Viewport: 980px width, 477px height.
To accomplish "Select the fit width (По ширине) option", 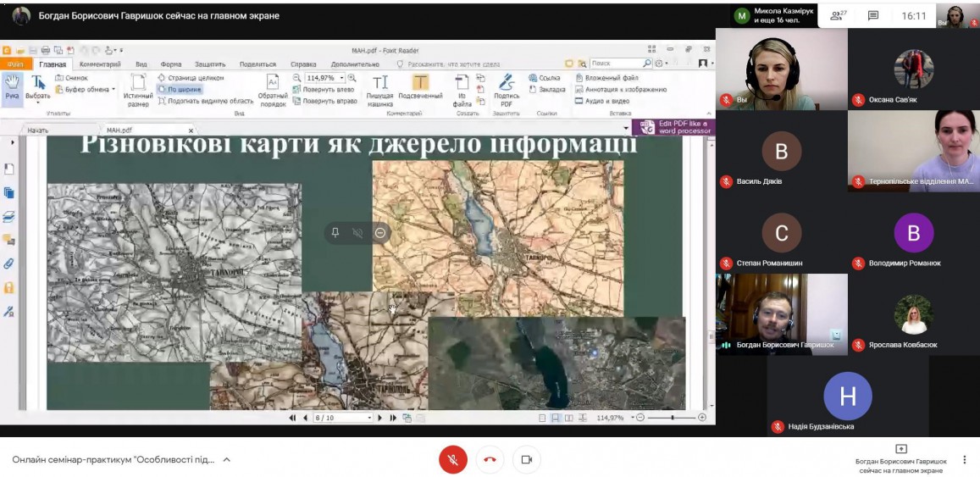I will point(183,89).
